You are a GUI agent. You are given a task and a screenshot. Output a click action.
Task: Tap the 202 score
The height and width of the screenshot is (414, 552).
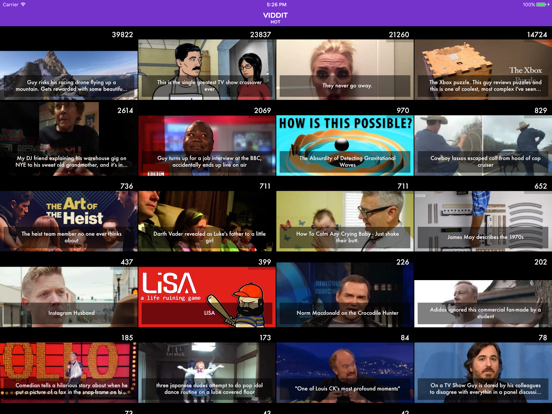click(x=541, y=262)
